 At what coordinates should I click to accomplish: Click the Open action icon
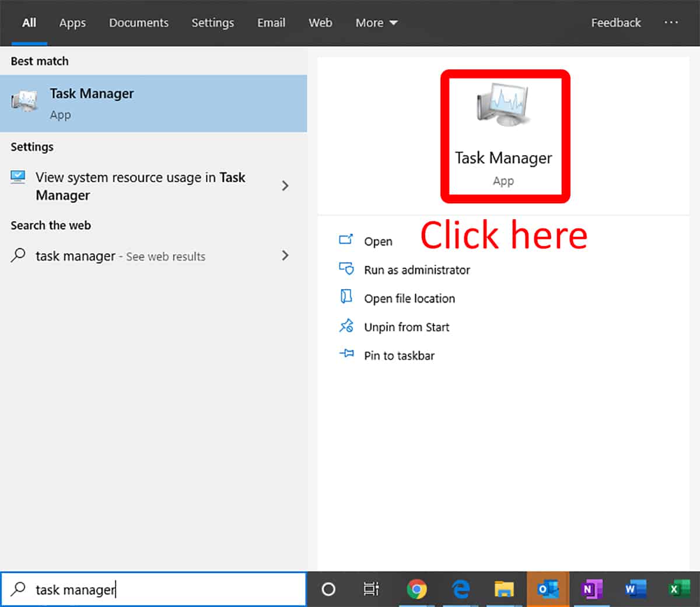[346, 240]
